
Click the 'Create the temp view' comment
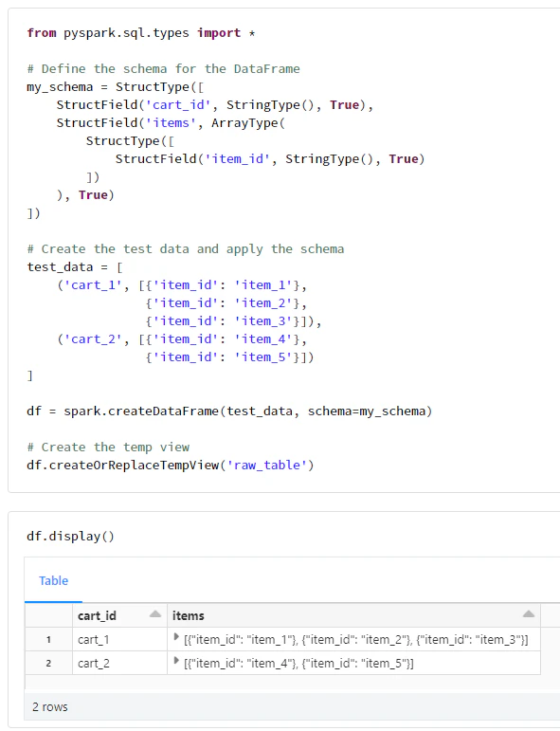click(108, 448)
